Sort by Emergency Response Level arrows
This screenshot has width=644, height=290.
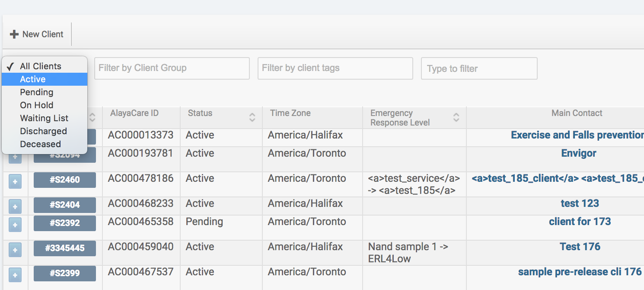(456, 117)
